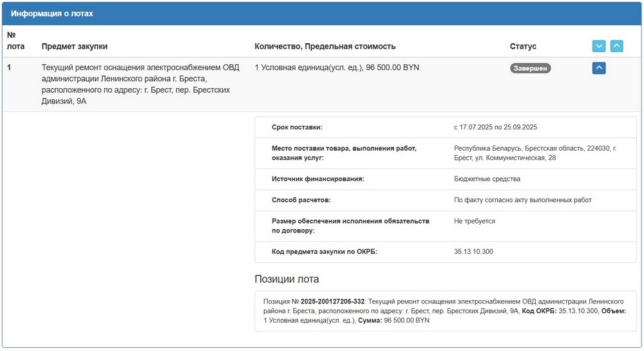Screen dimensions: 644x351
Task: Click the "Способ расчетов" payment method value
Action: 522,200
